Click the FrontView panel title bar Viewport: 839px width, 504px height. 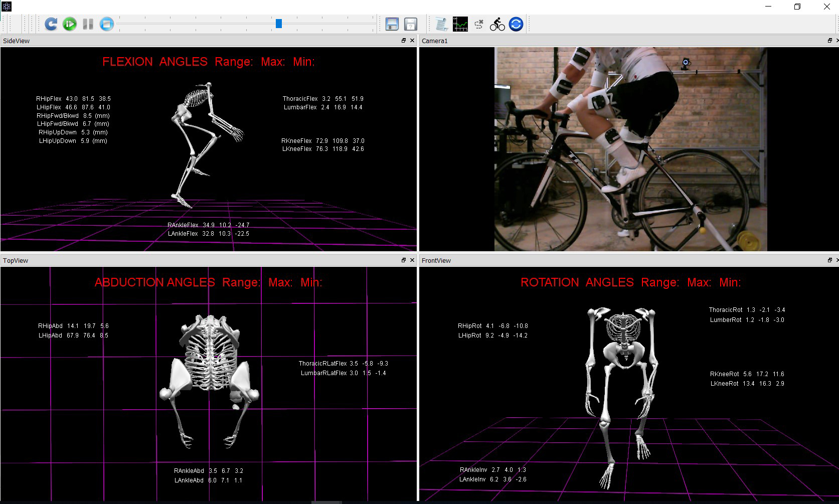(x=602, y=260)
